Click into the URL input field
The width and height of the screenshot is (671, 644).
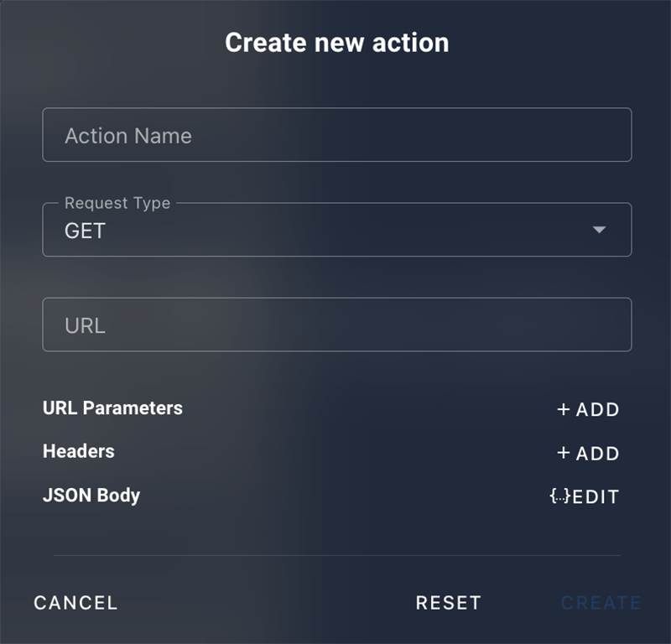pos(337,325)
